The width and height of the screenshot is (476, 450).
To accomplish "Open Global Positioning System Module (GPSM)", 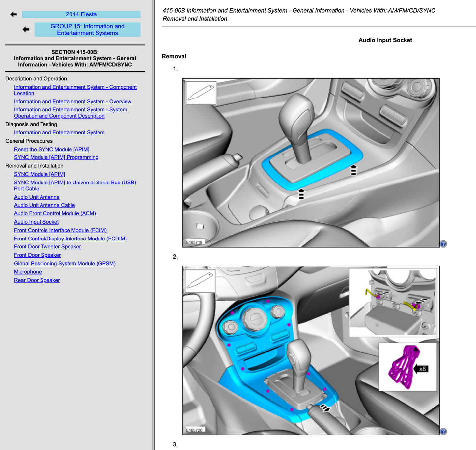I will 65,264.
